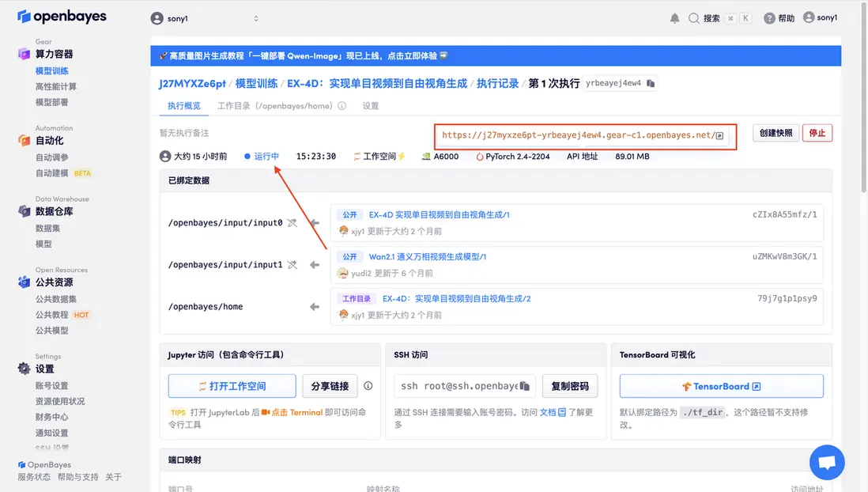
Task: Click the search magnifier icon
Action: tap(693, 18)
